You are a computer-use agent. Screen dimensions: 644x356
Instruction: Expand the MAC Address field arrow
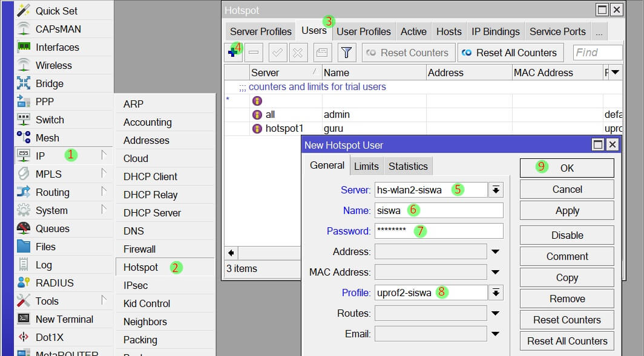coord(496,272)
